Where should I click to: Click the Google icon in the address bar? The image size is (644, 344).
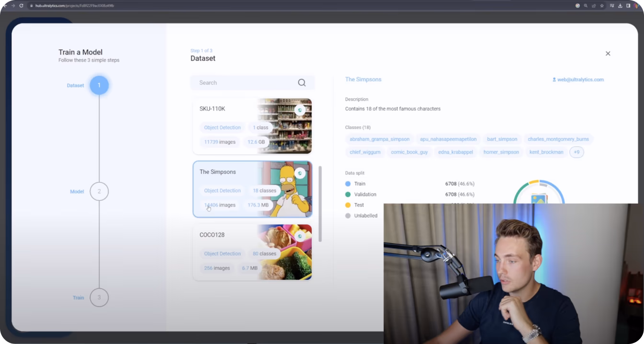pyautogui.click(x=577, y=6)
